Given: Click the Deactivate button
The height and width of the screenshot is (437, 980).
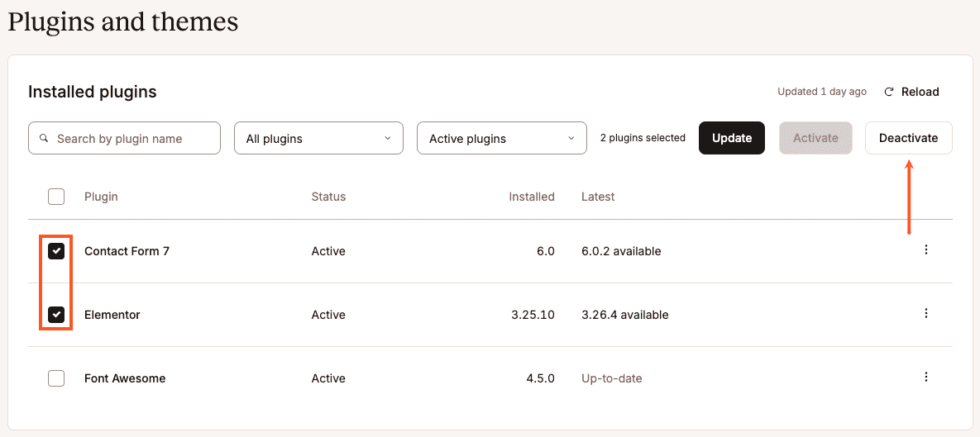Looking at the screenshot, I should tap(909, 138).
